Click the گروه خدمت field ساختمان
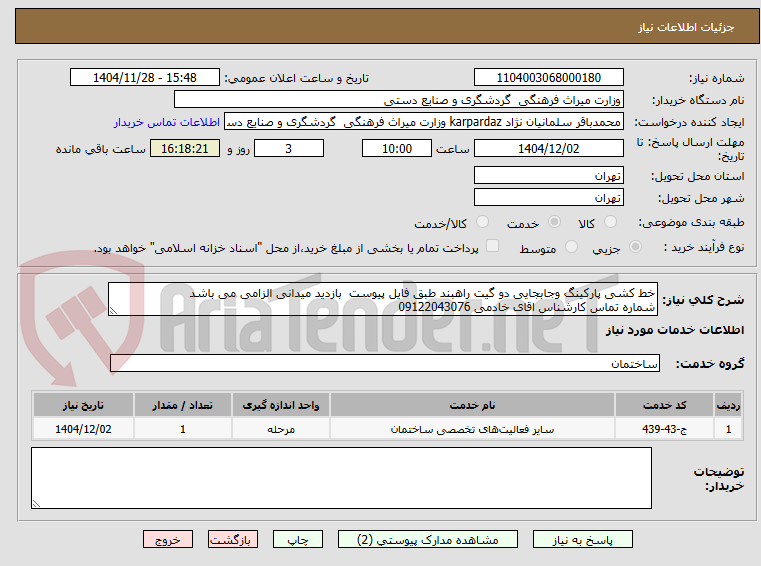 pos(384,364)
